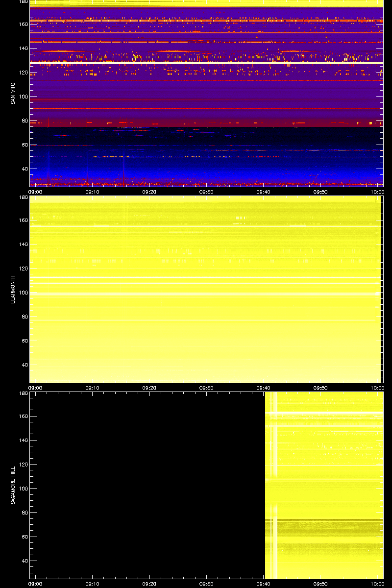Click the 140 frequency tick on San Vito axis
The image size is (392, 588).
point(23,49)
